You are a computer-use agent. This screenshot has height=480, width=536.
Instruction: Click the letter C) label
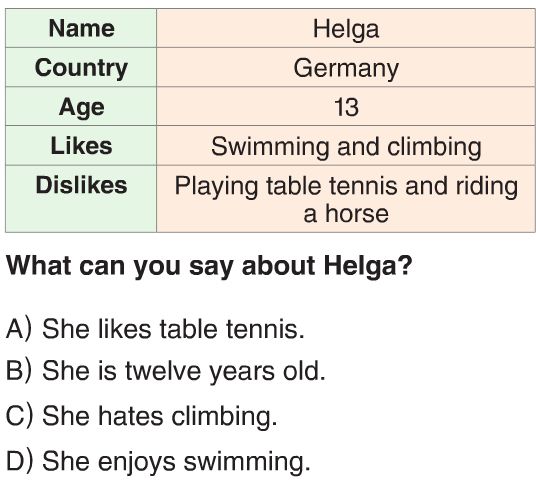tap(19, 416)
